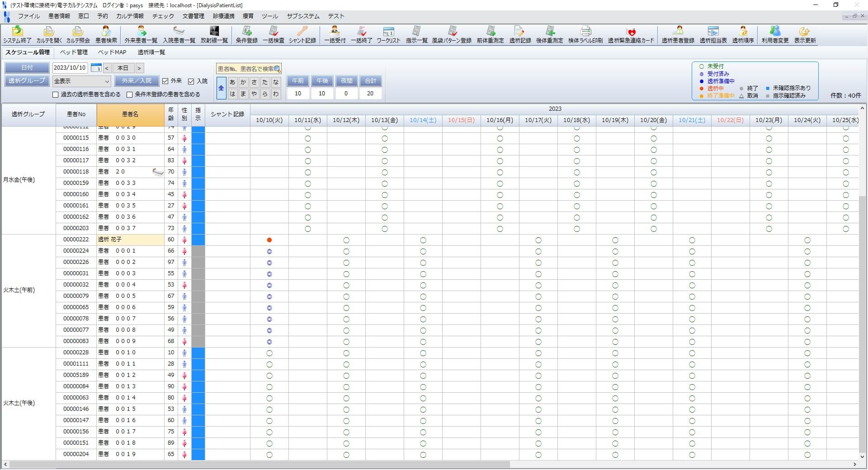
Task: Expand the 全表示 dialysis group dropdown
Action: pyautogui.click(x=107, y=81)
